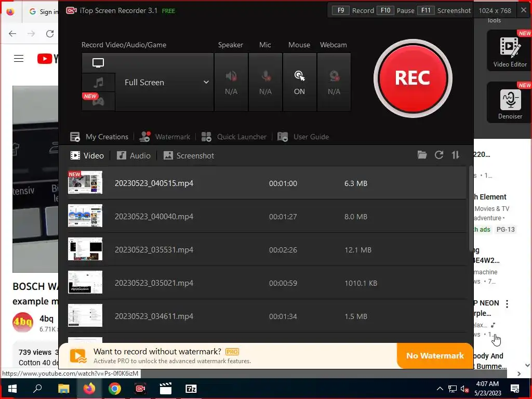This screenshot has width=532, height=399.
Task: Open the User Guide
Action: click(303, 137)
